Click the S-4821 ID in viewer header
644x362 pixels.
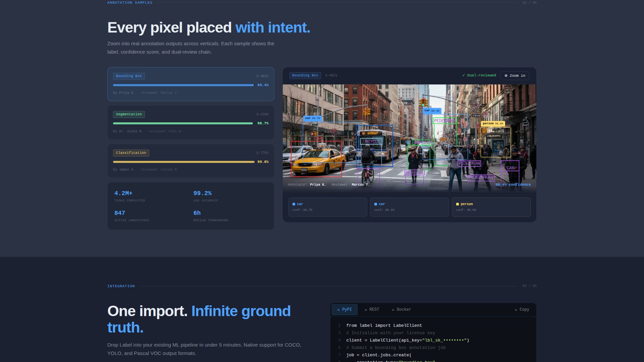331,75
